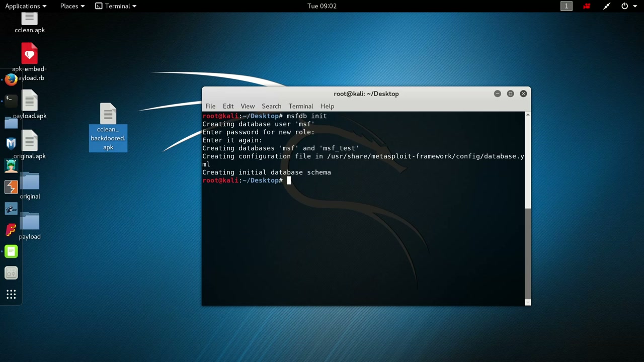Click 'Creating initial database schema' line
Viewport: 644px width, 362px height.
click(267, 172)
